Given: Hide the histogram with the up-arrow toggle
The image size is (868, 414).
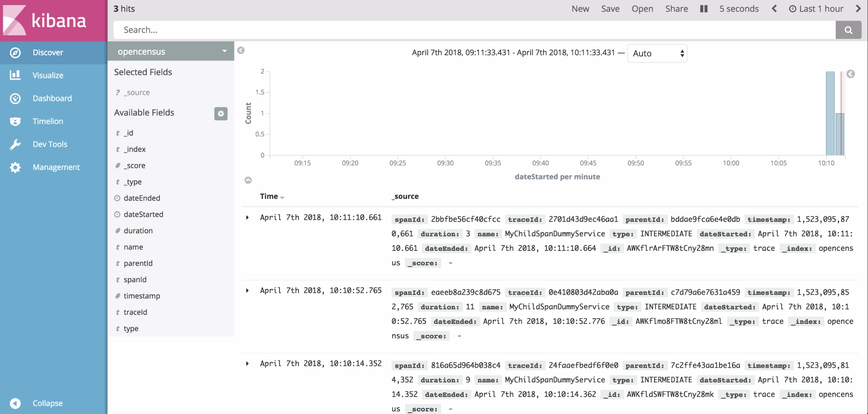Looking at the screenshot, I should [x=248, y=180].
